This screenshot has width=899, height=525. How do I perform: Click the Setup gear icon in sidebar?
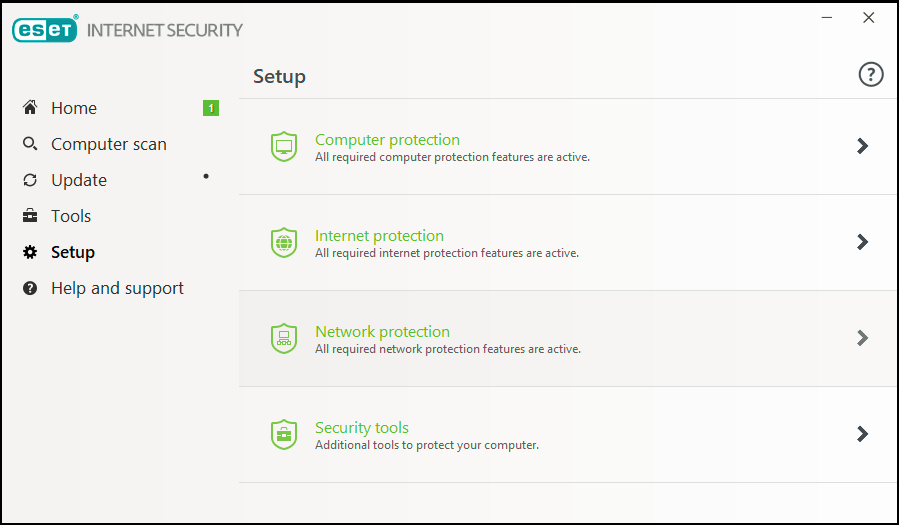coord(30,252)
